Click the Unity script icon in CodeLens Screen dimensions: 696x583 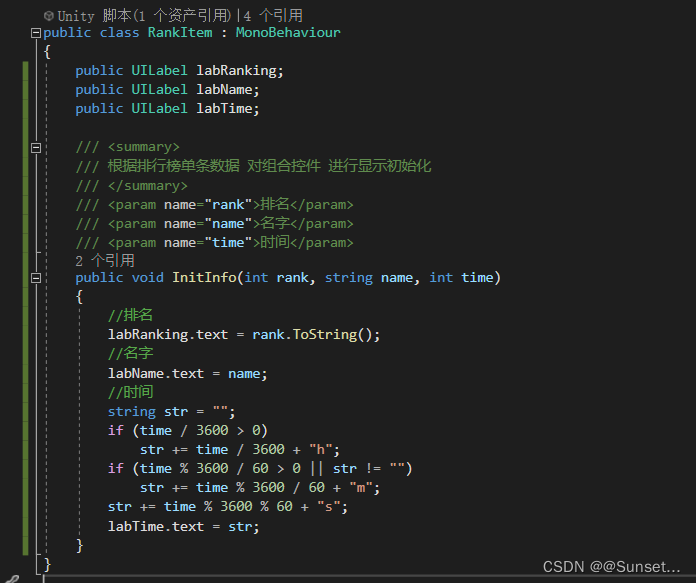point(49,16)
